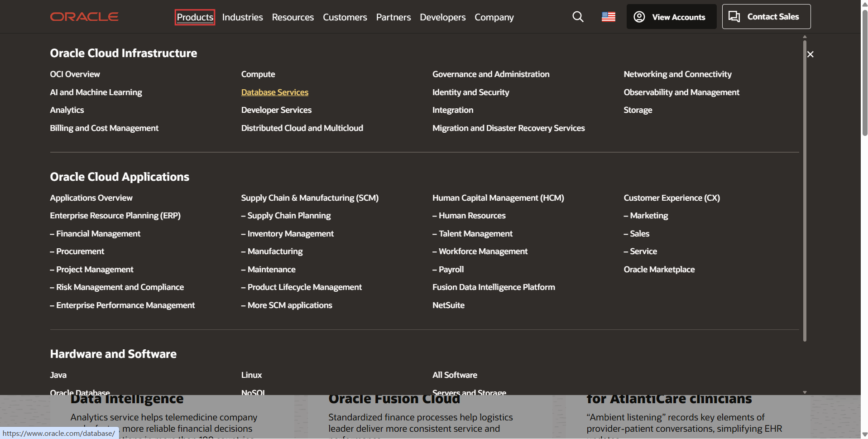Go to Oracle Marketplace
This screenshot has width=868, height=439.
click(x=659, y=270)
